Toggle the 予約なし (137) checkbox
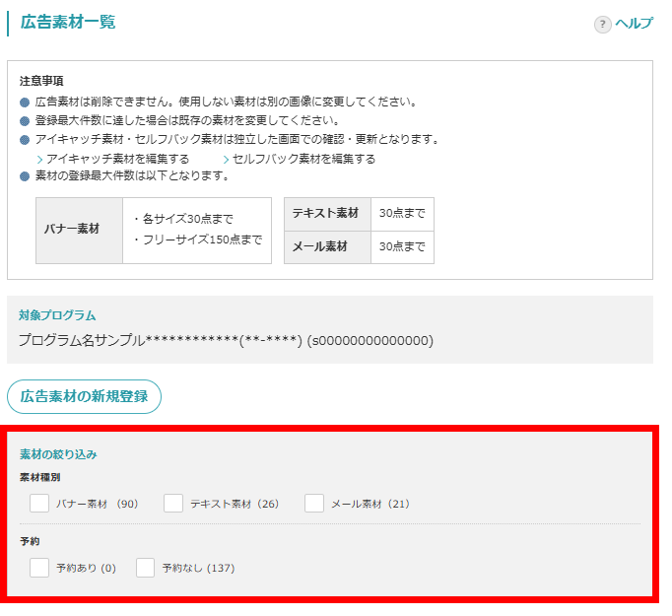 (x=146, y=568)
